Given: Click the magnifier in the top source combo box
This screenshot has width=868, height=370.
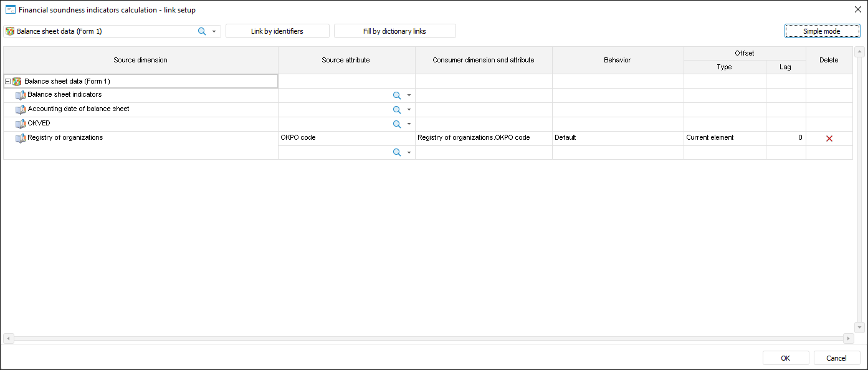Looking at the screenshot, I should click(x=202, y=31).
